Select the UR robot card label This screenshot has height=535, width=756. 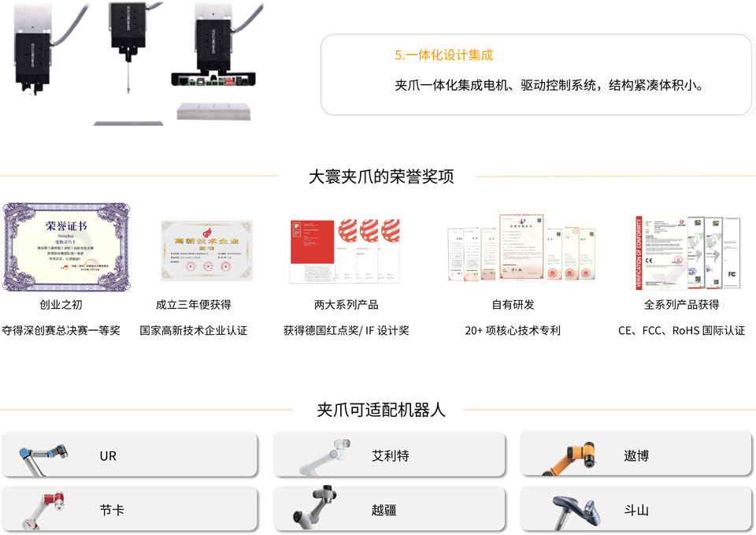108,456
